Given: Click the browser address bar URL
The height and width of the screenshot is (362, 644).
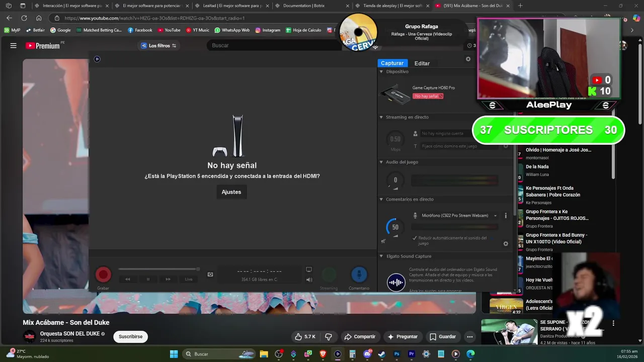Looking at the screenshot, I should tap(154, 18).
